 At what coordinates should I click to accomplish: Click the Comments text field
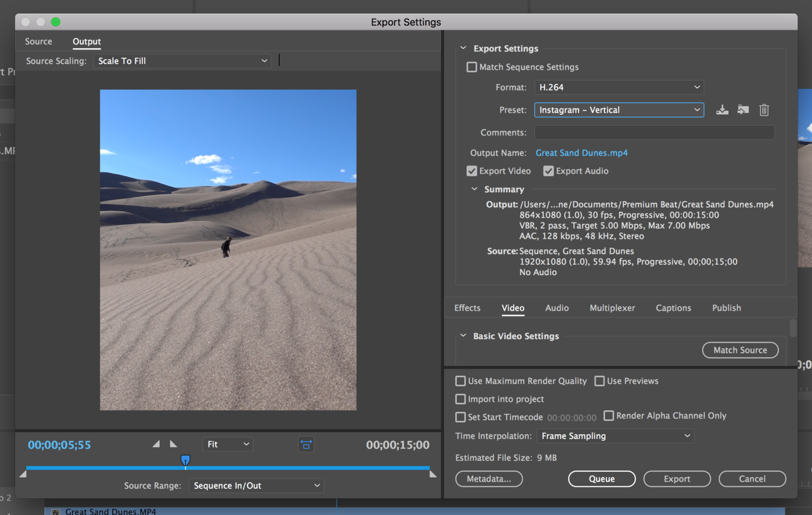654,133
